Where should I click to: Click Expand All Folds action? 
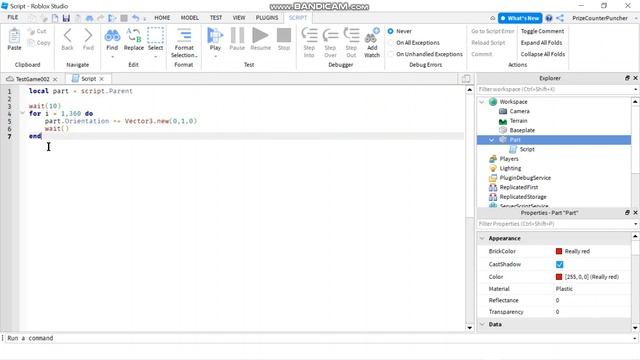click(541, 42)
